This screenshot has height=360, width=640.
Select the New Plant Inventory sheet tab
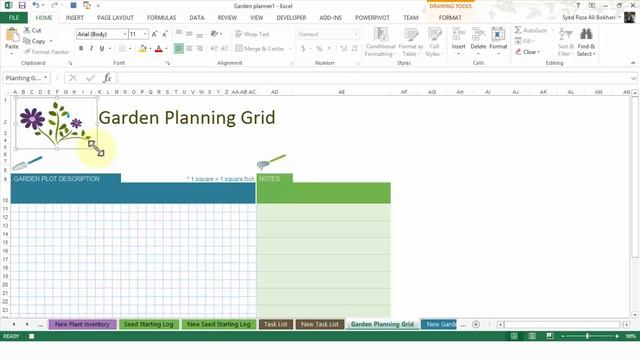pyautogui.click(x=82, y=324)
